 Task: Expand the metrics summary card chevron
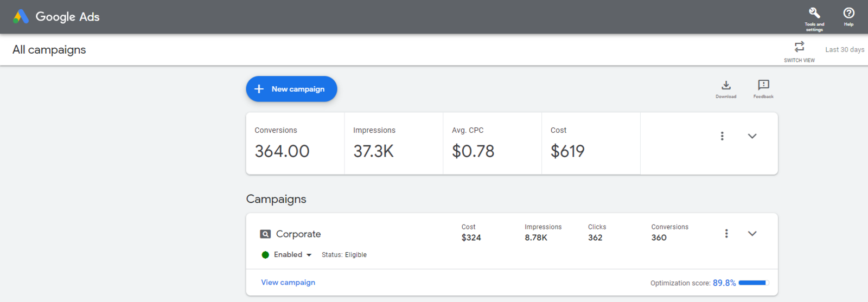tap(752, 136)
